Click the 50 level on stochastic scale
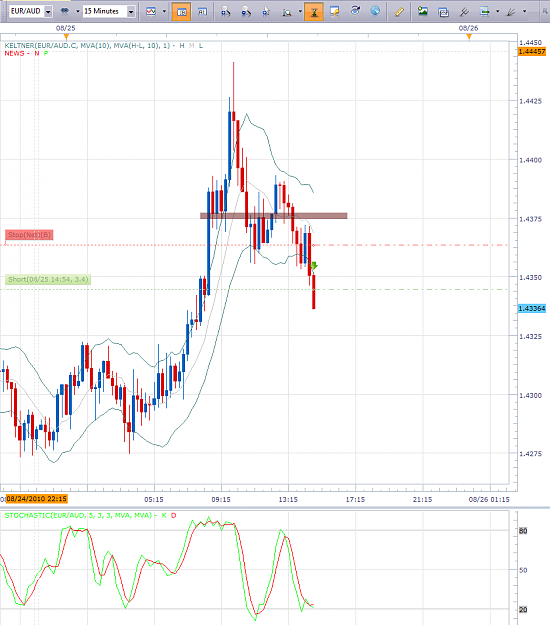The width and height of the screenshot is (550, 625). pyautogui.click(x=523, y=570)
